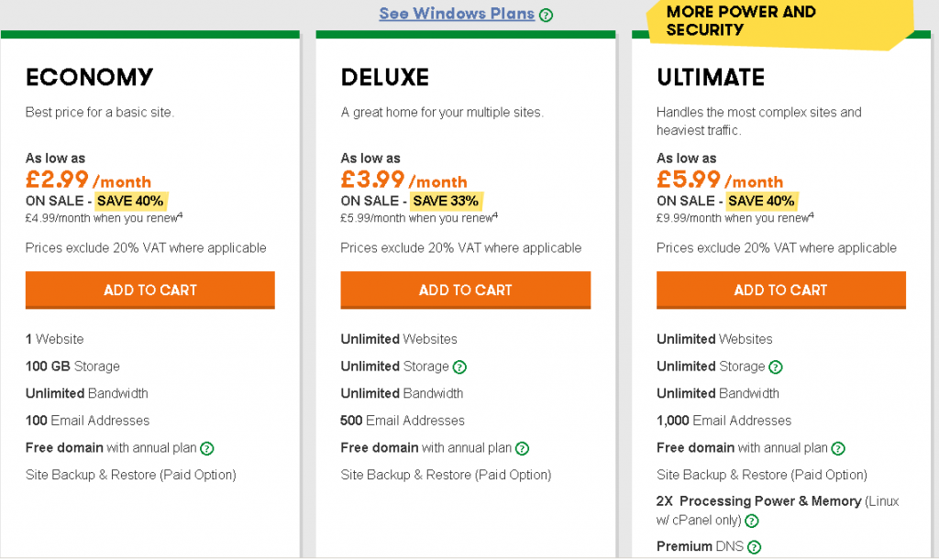Click Deluxe SAVE 33% sale badge
939x560 pixels.
(447, 201)
